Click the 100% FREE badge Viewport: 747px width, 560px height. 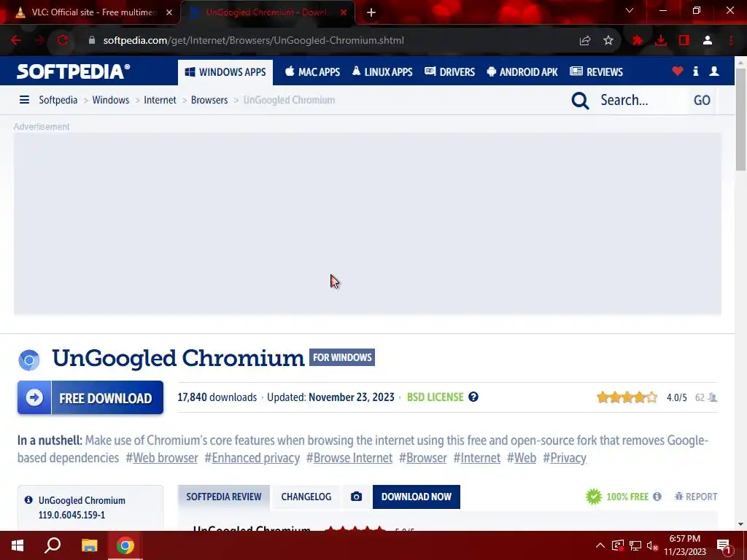click(617, 497)
